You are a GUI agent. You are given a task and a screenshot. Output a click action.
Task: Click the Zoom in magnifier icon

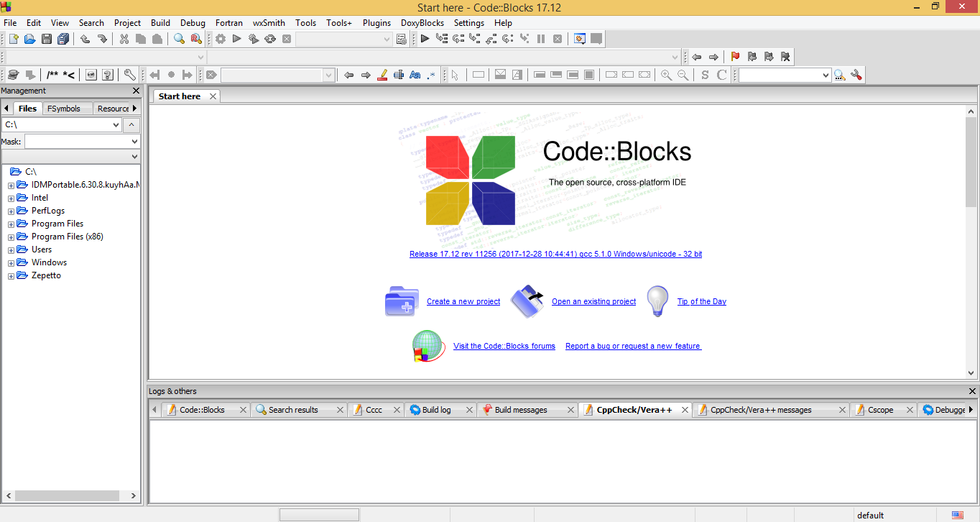point(666,75)
